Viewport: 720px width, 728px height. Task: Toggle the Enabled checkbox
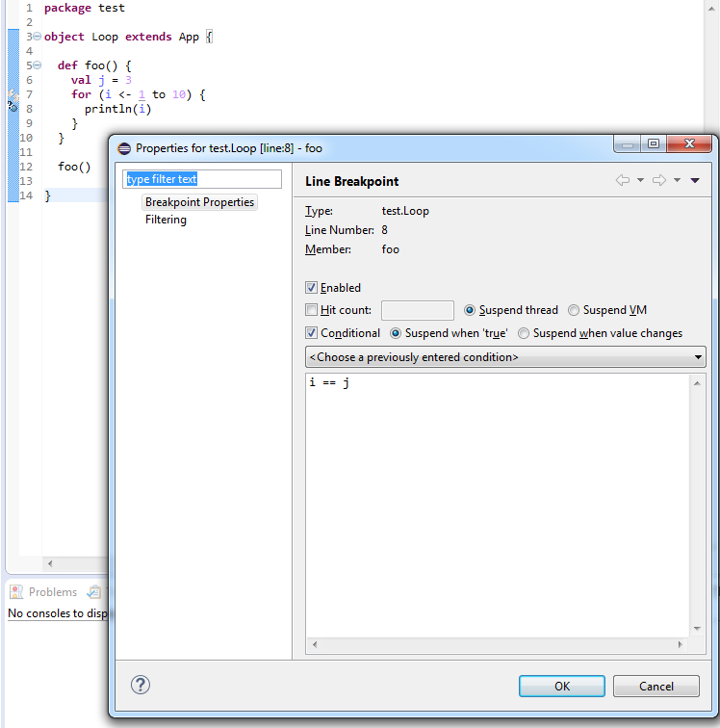pyautogui.click(x=311, y=287)
